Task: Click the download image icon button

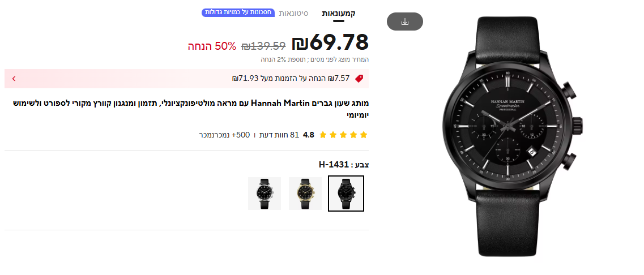Action: 404,22
